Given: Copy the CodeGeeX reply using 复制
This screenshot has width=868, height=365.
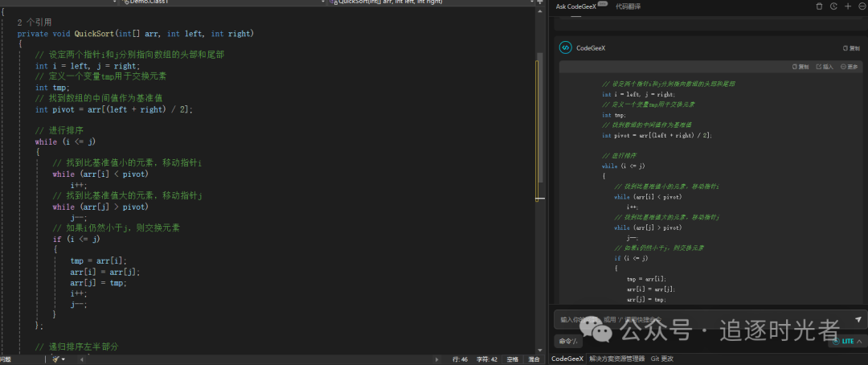Looking at the screenshot, I should click(850, 48).
